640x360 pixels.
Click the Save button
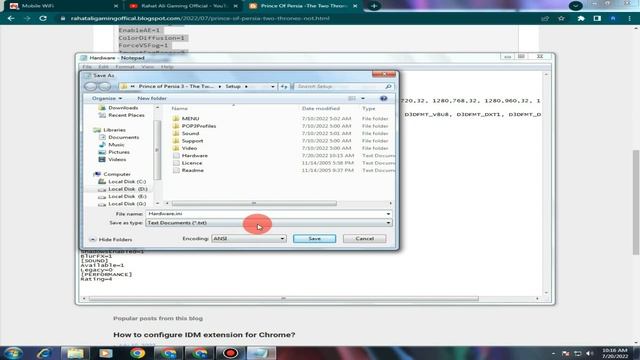click(314, 238)
